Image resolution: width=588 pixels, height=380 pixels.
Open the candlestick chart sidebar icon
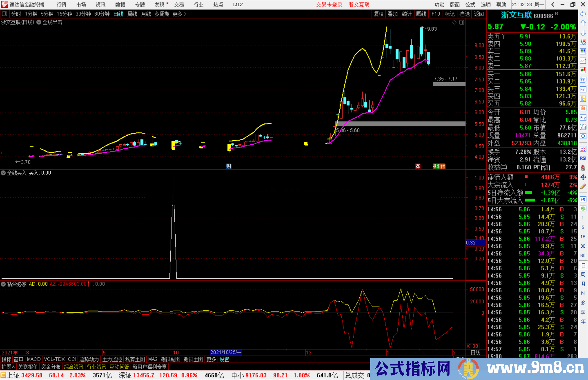(583, 70)
